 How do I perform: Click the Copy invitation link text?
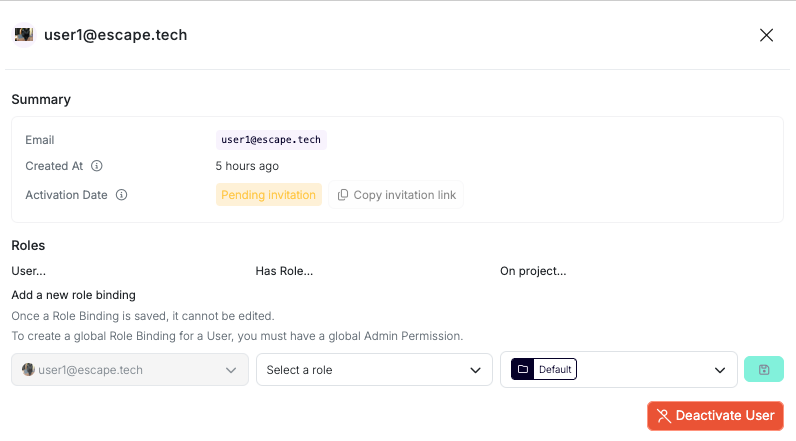point(404,195)
